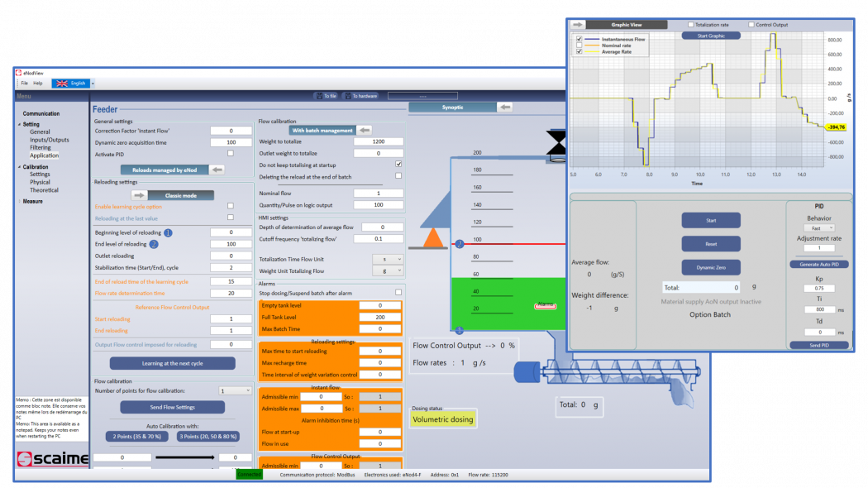Open the PID Behavior dropdown showing Fast
Viewport: 868px width, 488px height.
pos(820,226)
